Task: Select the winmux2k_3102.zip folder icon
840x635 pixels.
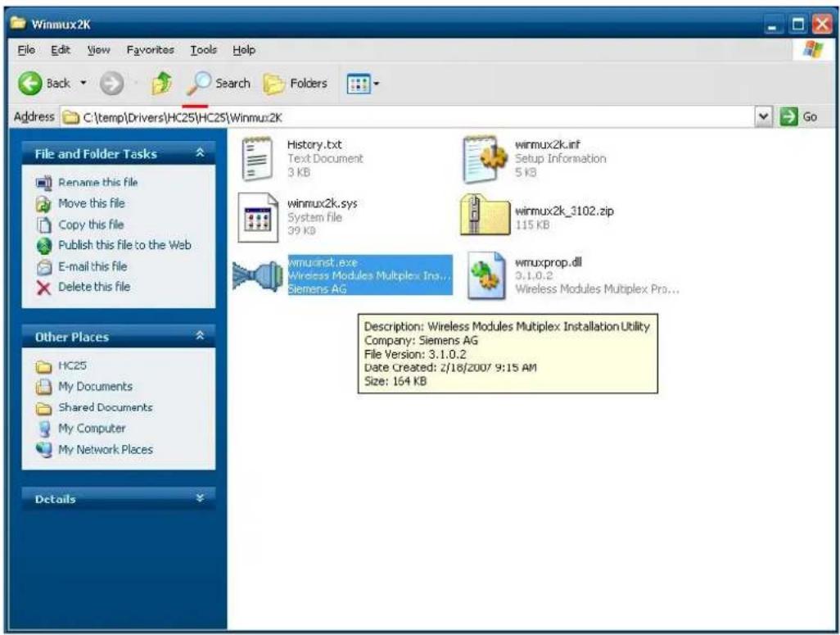Action: coord(485,215)
